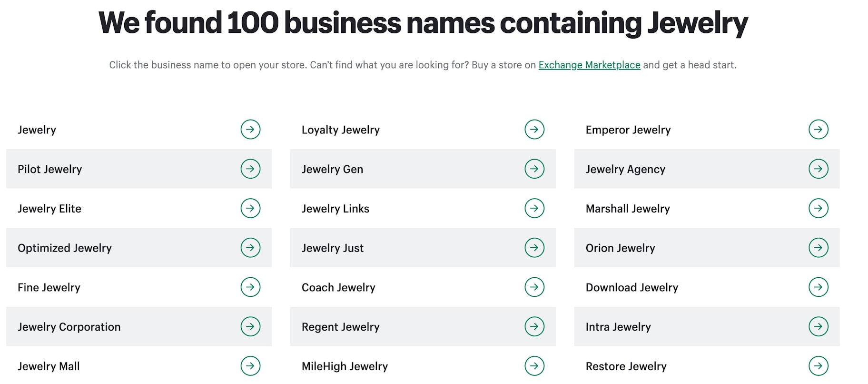Image resolution: width=868 pixels, height=384 pixels.
Task: Select the Optimized Jewelry business name
Action: coord(65,248)
